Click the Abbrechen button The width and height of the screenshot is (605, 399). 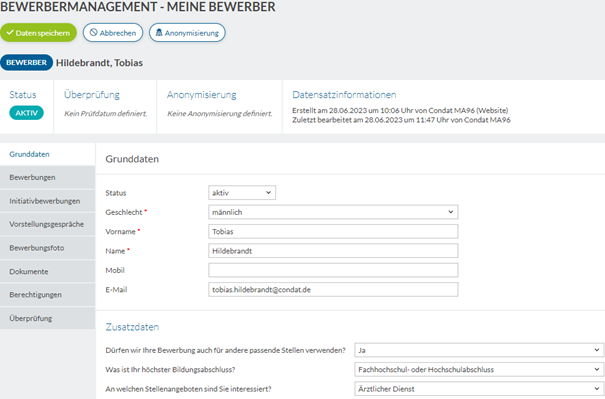pyautogui.click(x=113, y=33)
